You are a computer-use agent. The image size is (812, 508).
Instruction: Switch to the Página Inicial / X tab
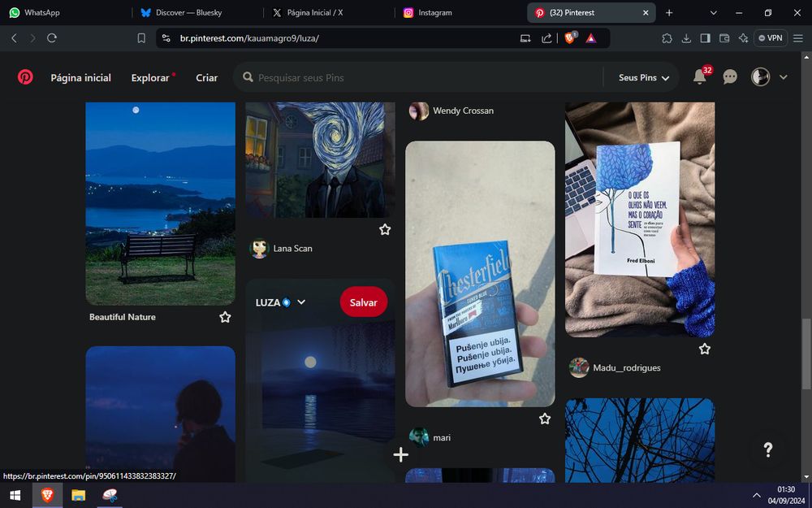329,12
